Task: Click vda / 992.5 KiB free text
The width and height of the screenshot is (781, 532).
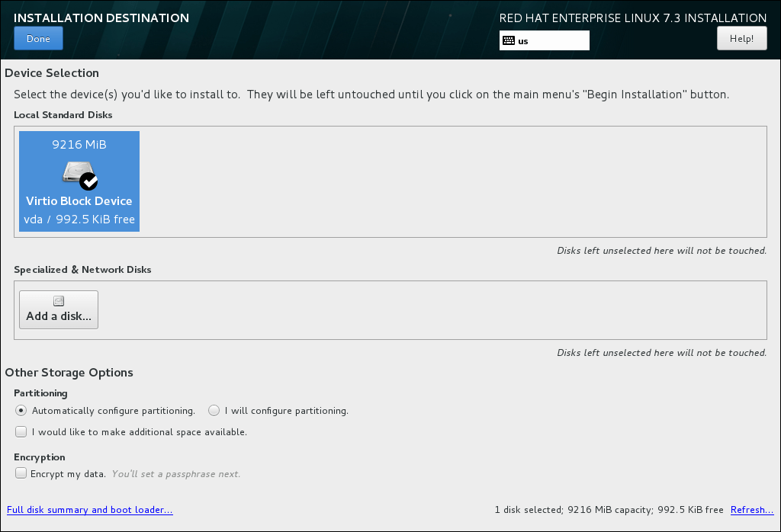Action: 79,220
